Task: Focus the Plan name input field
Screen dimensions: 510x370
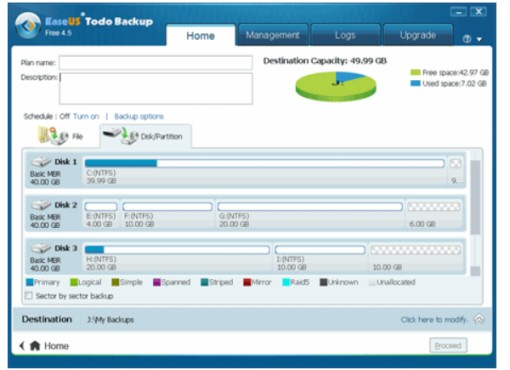Action: (x=156, y=63)
